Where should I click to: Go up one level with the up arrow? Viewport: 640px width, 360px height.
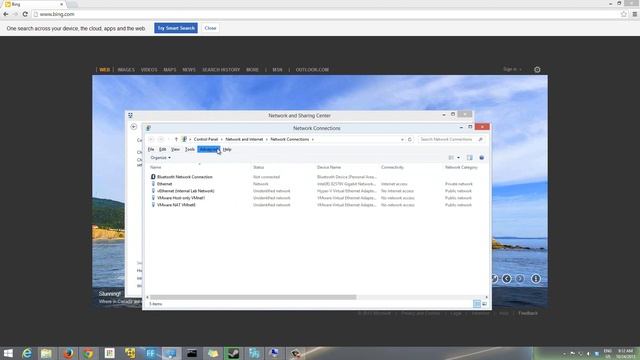point(176,140)
